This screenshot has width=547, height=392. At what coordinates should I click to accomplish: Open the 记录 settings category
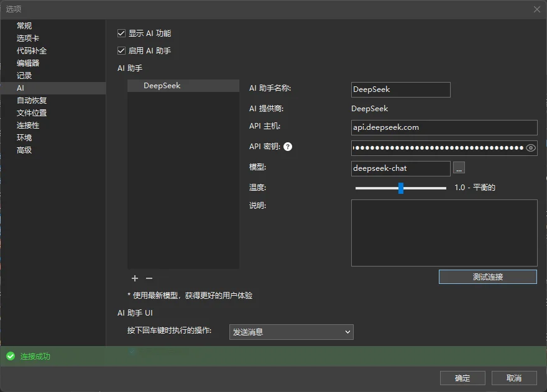pyautogui.click(x=53, y=76)
